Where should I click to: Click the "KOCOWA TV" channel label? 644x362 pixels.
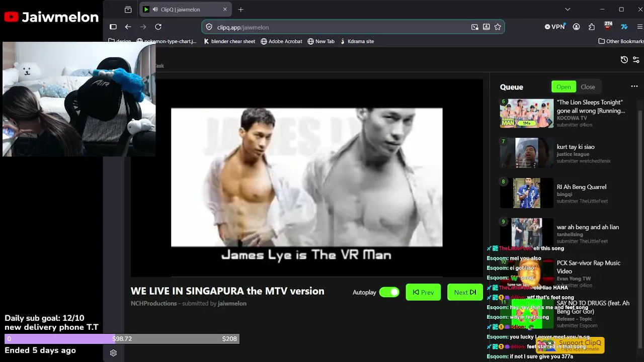[x=572, y=118]
